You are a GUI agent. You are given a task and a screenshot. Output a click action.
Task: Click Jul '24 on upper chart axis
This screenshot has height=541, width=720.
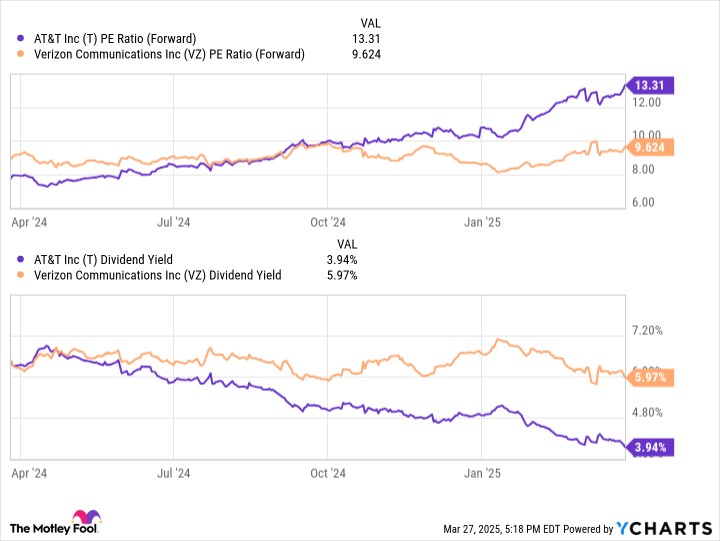[x=175, y=221]
